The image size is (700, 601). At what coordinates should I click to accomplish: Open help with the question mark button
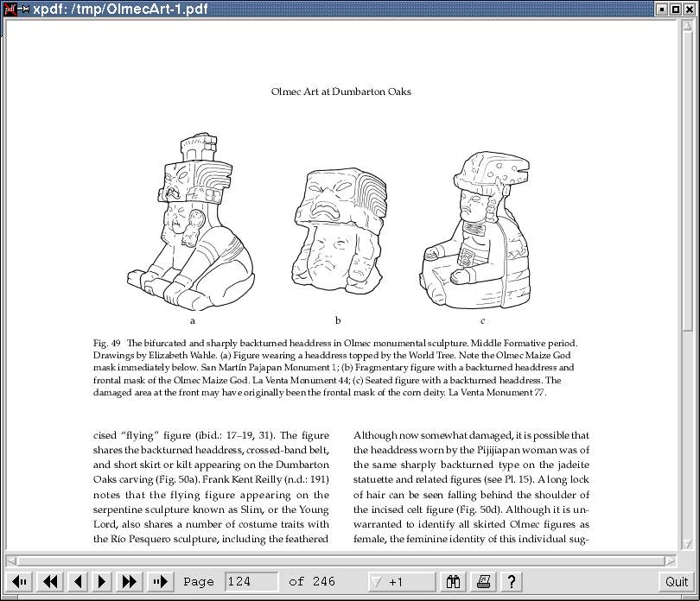(512, 581)
